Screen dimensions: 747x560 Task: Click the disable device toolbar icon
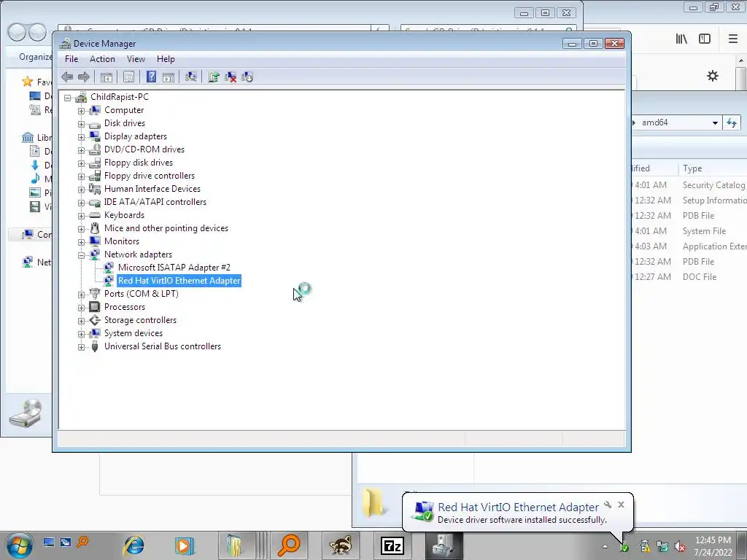pos(247,77)
